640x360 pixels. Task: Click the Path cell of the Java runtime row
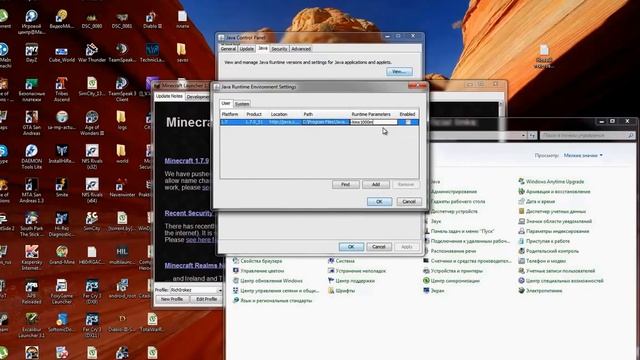(x=326, y=122)
